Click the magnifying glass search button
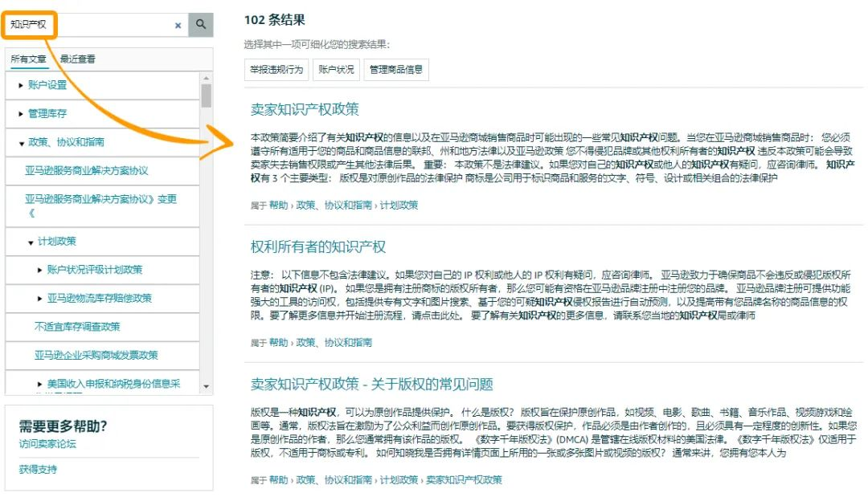 (x=200, y=25)
